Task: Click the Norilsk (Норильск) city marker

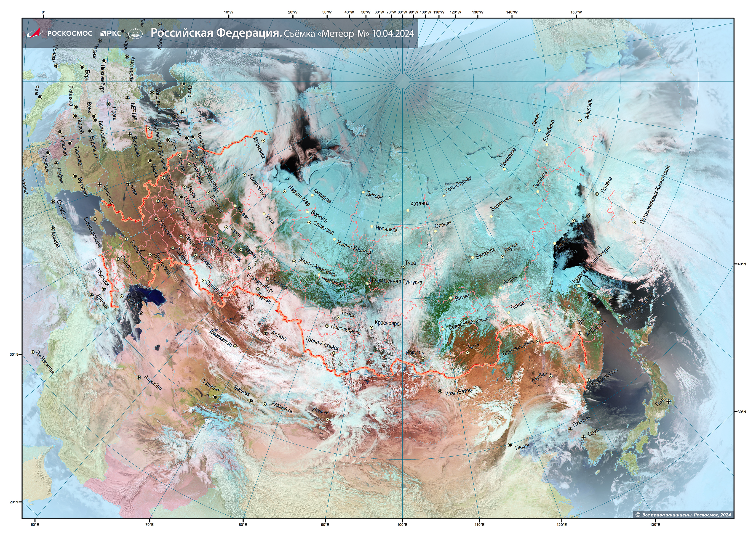Action: click(x=372, y=226)
